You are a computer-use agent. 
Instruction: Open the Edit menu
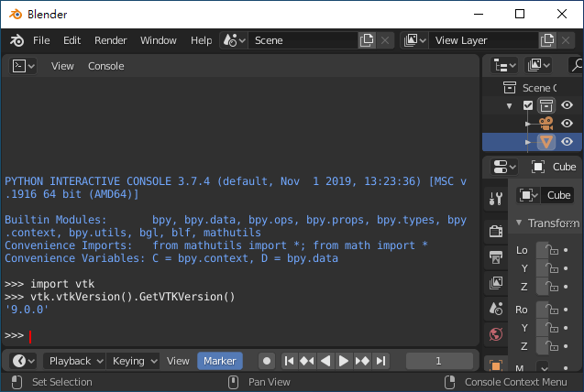pyautogui.click(x=72, y=40)
